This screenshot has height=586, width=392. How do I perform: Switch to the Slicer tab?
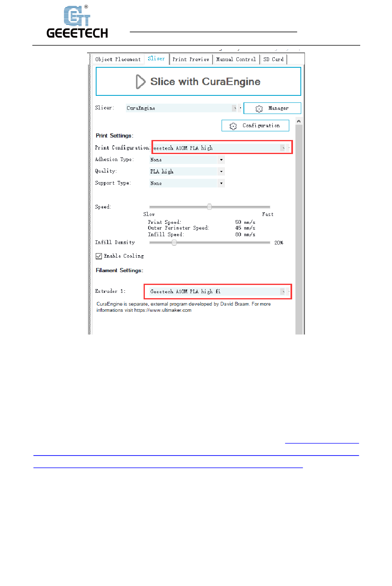(x=156, y=59)
